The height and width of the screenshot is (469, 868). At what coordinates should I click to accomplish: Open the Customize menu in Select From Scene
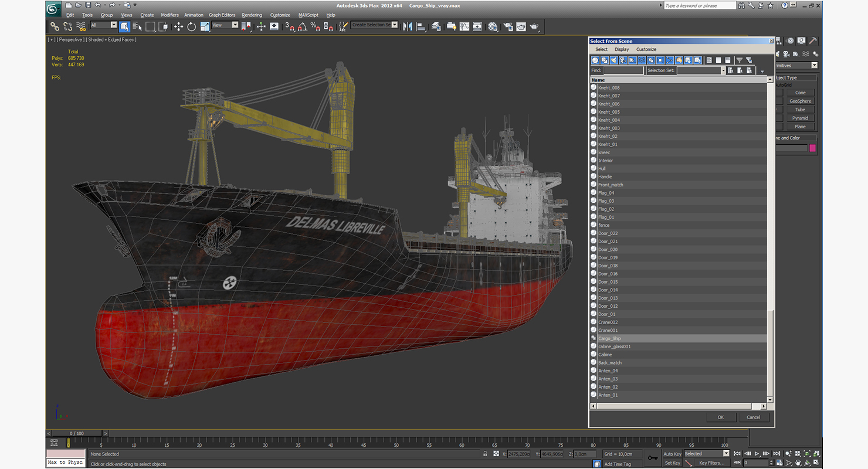click(x=646, y=49)
